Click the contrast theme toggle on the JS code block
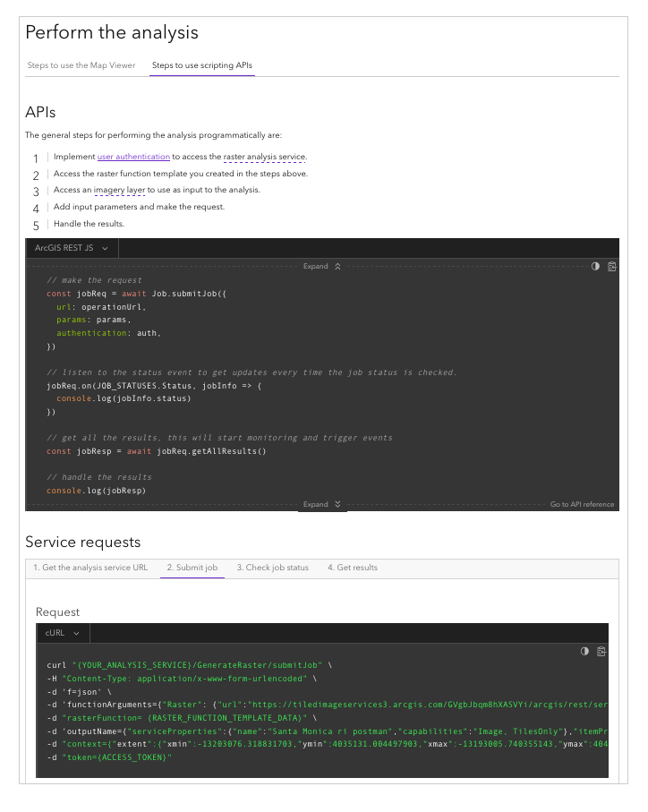This screenshot has width=648, height=812. point(595,267)
